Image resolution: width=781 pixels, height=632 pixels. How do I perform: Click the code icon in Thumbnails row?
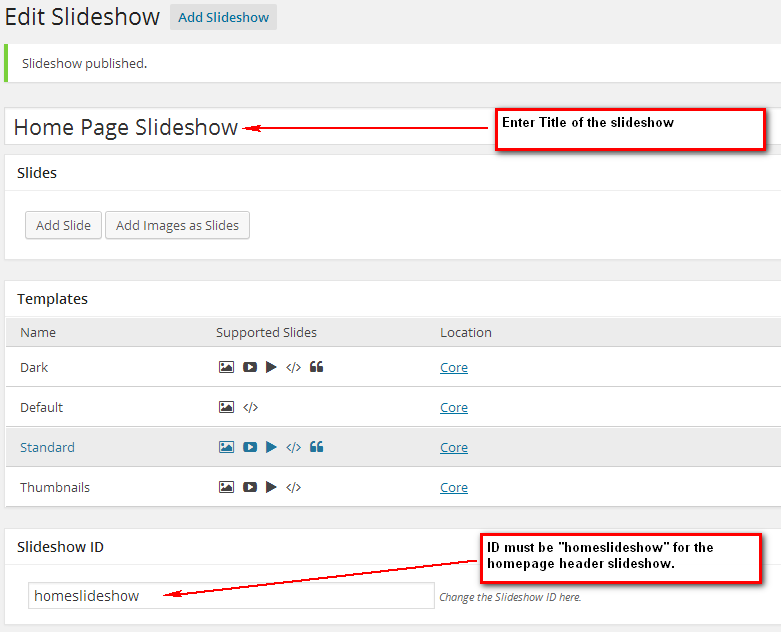pos(293,487)
